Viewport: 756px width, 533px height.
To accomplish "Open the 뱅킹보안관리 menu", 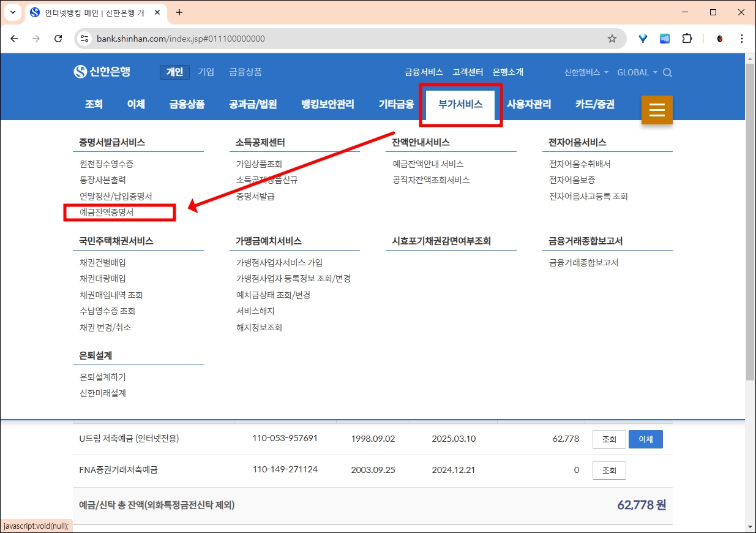I will pyautogui.click(x=327, y=104).
